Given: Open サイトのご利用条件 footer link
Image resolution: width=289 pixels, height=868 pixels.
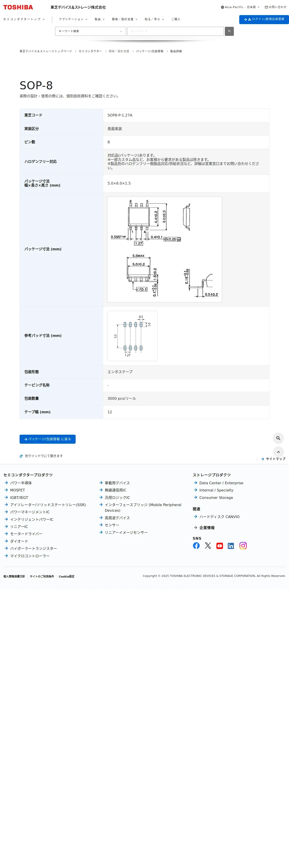Looking at the screenshot, I should point(42,577).
